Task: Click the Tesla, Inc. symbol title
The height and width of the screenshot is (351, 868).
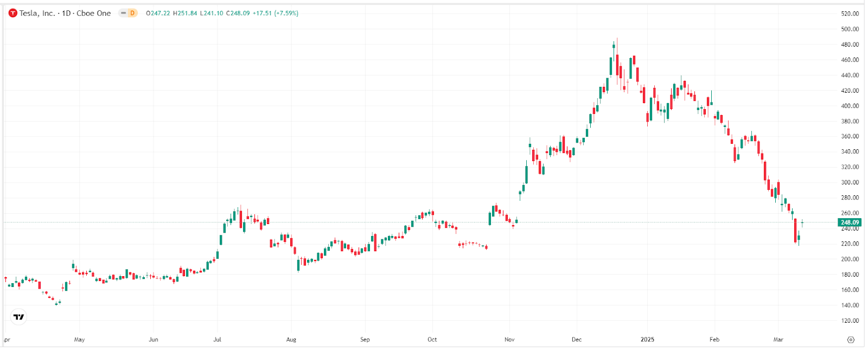Action: (37, 13)
